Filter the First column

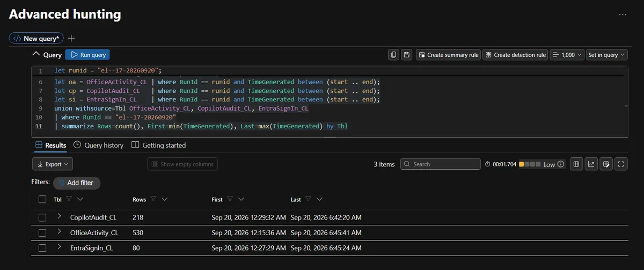click(x=230, y=199)
